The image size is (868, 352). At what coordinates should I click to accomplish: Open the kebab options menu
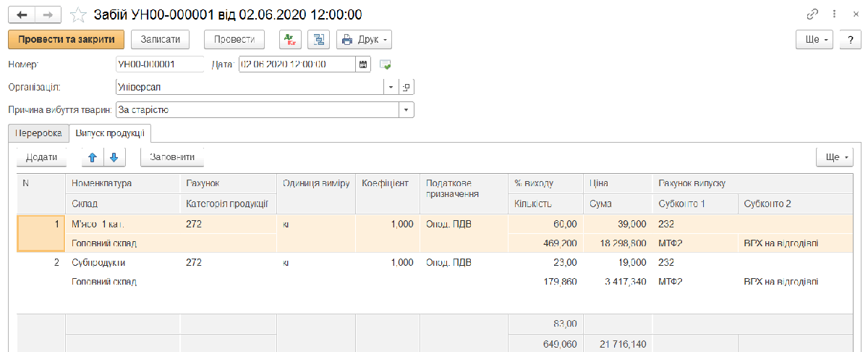[833, 14]
